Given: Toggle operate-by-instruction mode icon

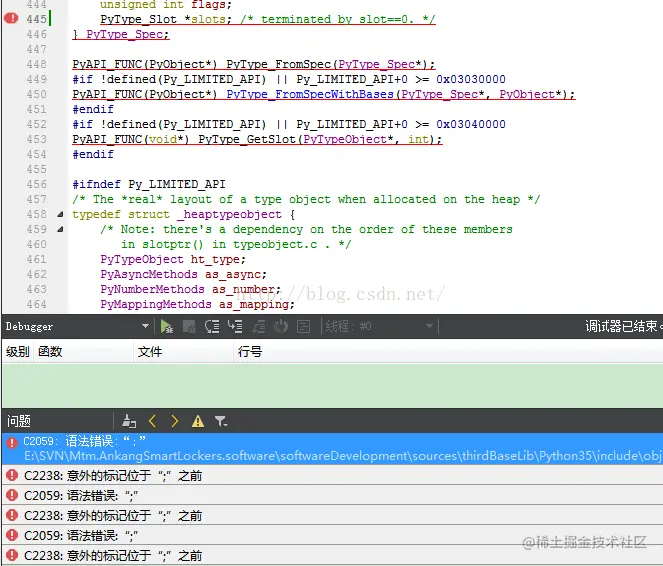Looking at the screenshot, I should pos(303,326).
